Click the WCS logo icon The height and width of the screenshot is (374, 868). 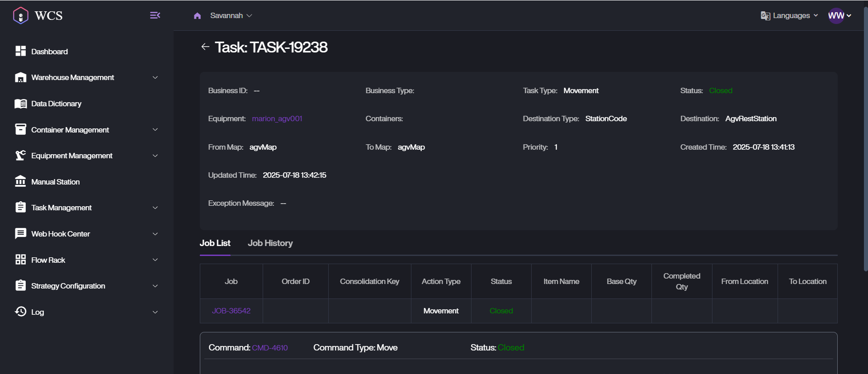[21, 16]
